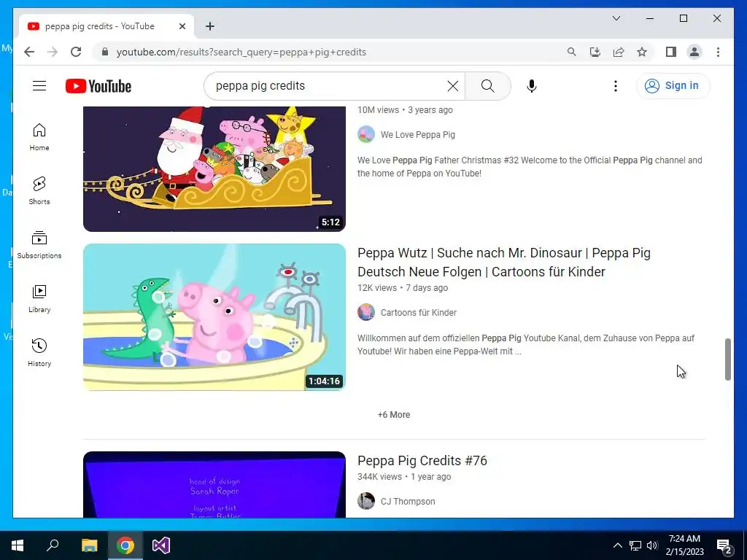Open the Peppa Pig Credits #76 title
The height and width of the screenshot is (560, 747).
click(422, 461)
